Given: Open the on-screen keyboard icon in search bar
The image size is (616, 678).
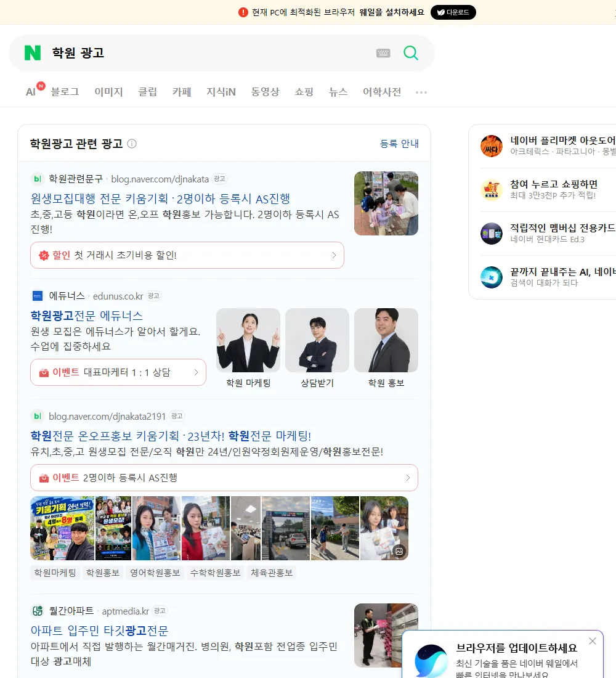Looking at the screenshot, I should point(383,53).
